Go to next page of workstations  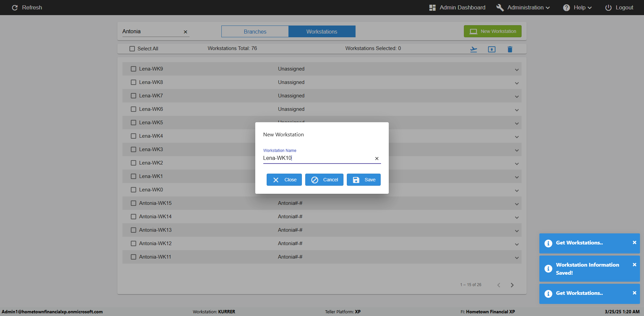pyautogui.click(x=512, y=285)
